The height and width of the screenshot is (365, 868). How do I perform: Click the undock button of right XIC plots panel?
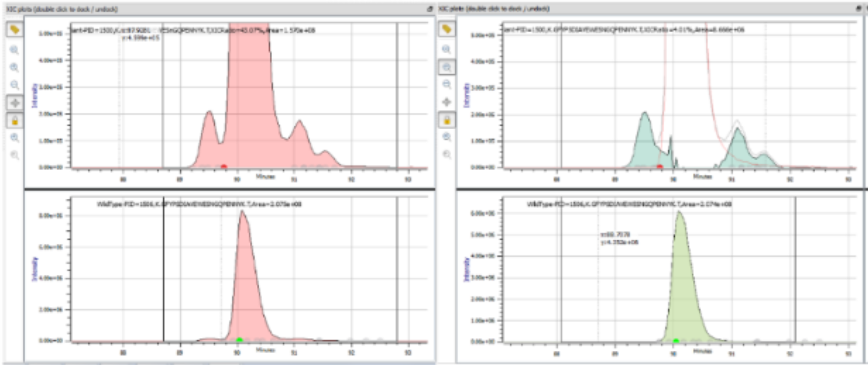[x=859, y=8]
